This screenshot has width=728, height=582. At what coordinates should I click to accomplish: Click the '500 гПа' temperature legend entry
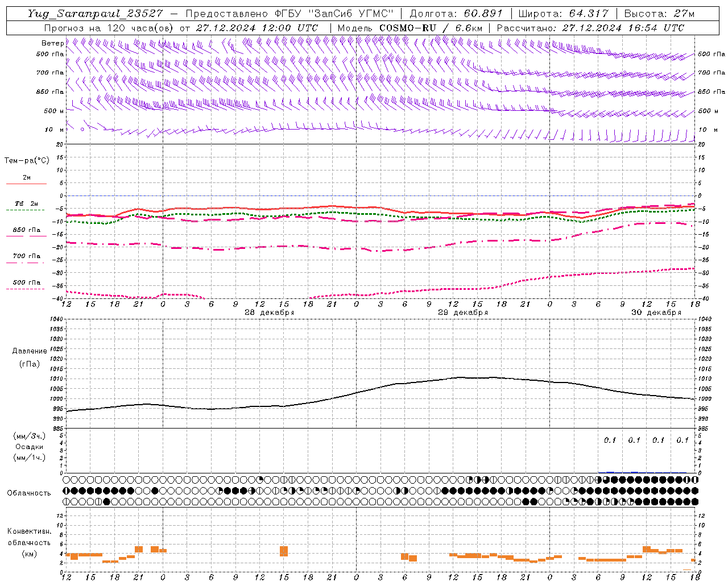tap(26, 282)
